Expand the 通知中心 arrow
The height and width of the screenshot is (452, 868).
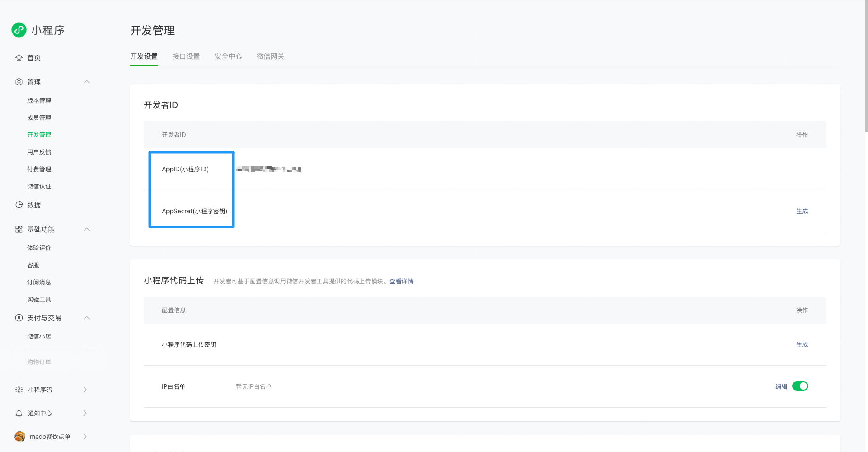85,413
